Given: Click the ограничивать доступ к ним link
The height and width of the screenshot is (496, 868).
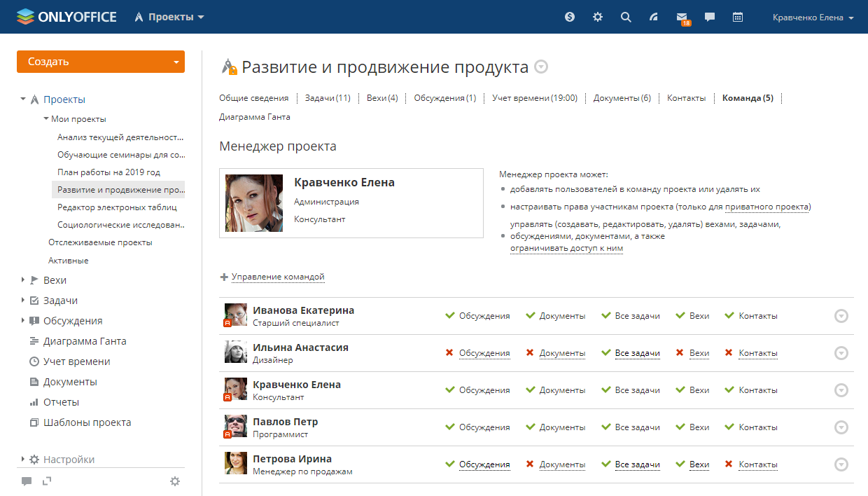Looking at the screenshot, I should click(x=566, y=248).
